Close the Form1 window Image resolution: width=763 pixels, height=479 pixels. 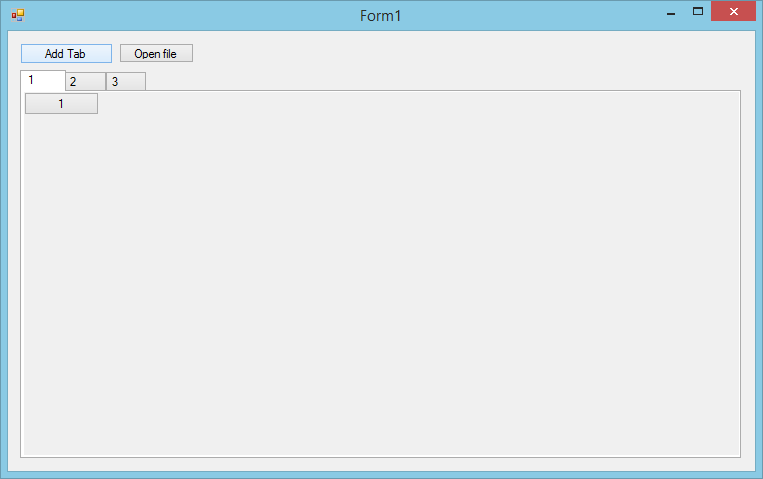pos(733,11)
